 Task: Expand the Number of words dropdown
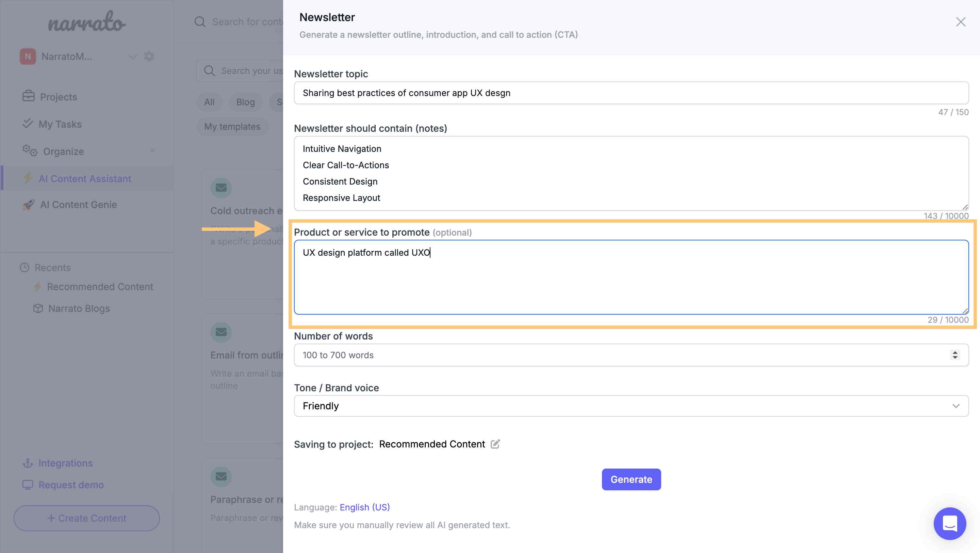[956, 354]
